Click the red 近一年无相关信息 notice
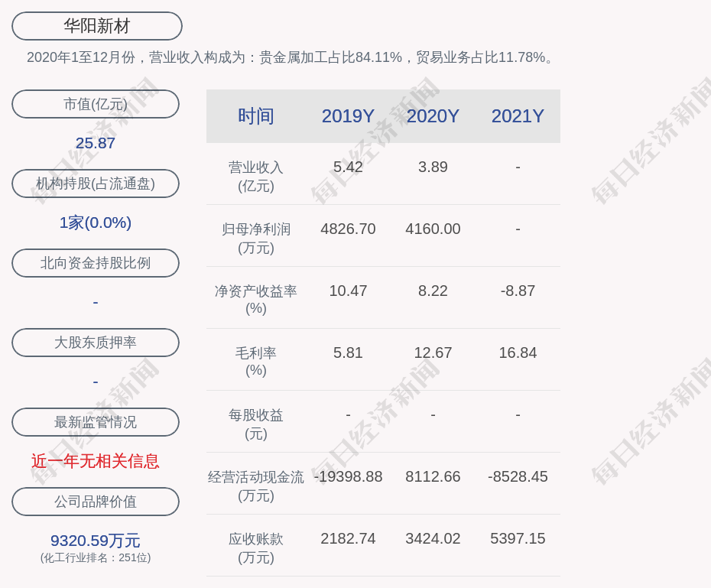Viewport: 711px width, 588px height. click(x=96, y=461)
